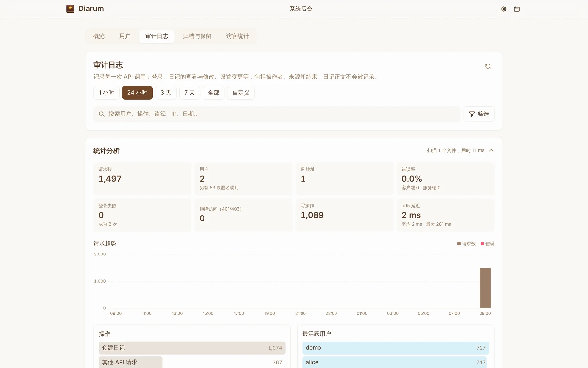Click the search magnifier icon
Screen dimensions: 588x368
pyautogui.click(x=102, y=114)
